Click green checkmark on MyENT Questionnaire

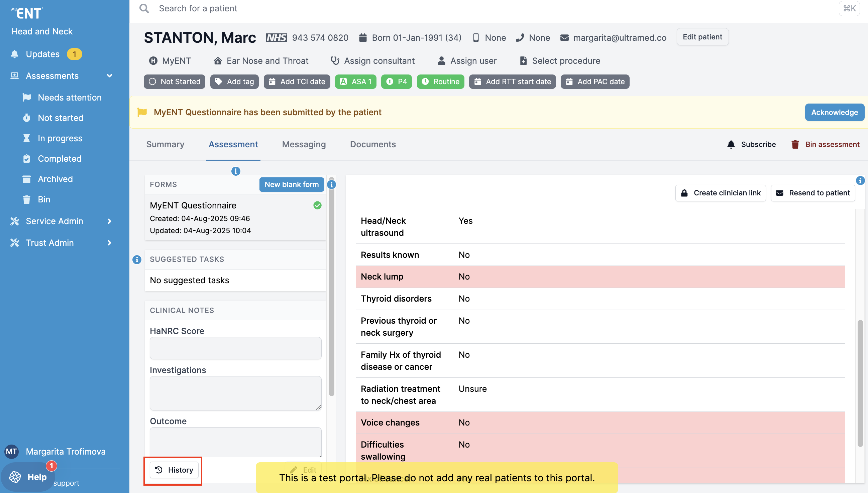[x=317, y=205]
